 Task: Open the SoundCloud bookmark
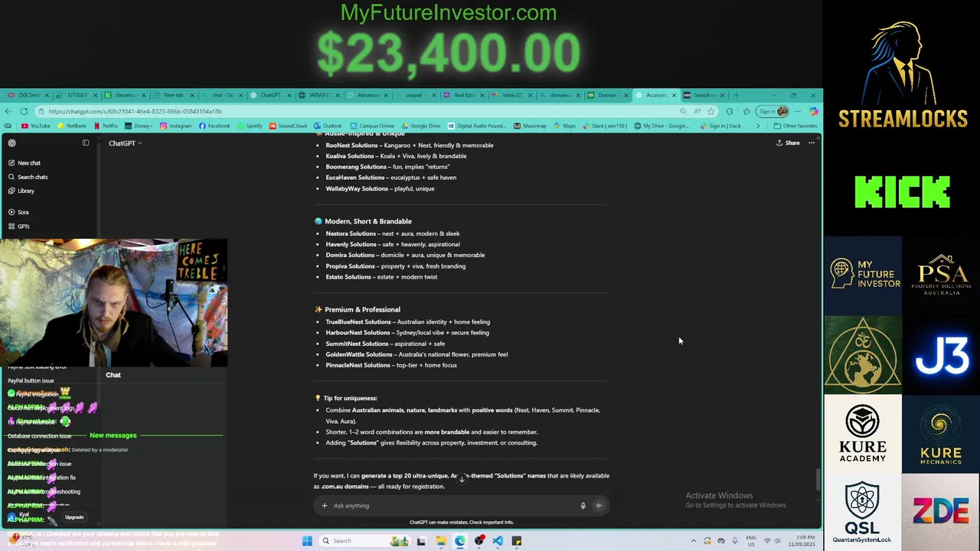pos(288,126)
